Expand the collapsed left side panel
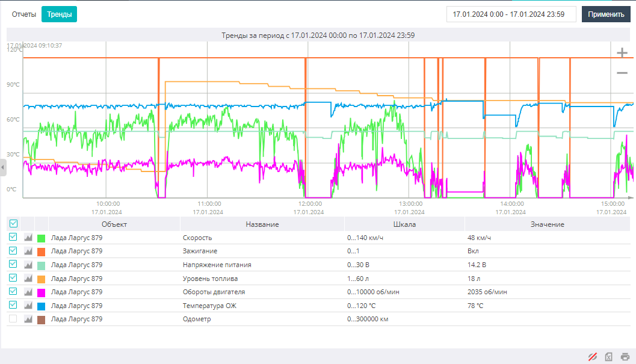Image resolution: width=636 pixels, height=364 pixels. 3,167
